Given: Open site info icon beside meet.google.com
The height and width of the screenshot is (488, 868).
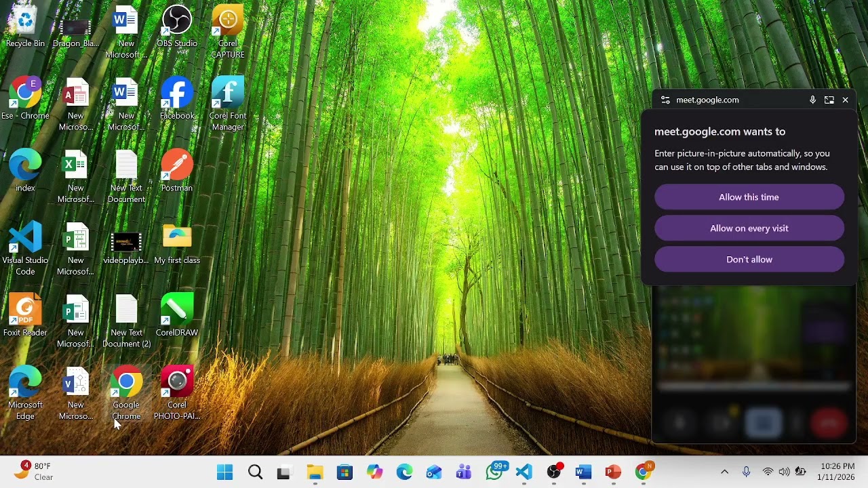Looking at the screenshot, I should pyautogui.click(x=665, y=100).
